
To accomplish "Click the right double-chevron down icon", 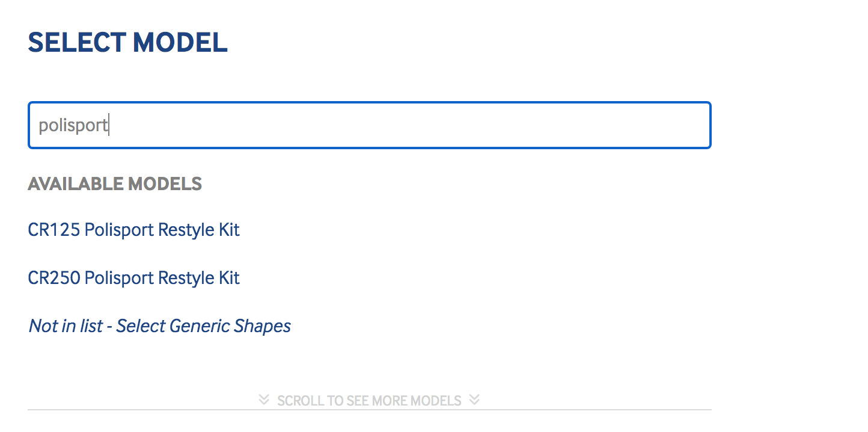I will tap(474, 400).
